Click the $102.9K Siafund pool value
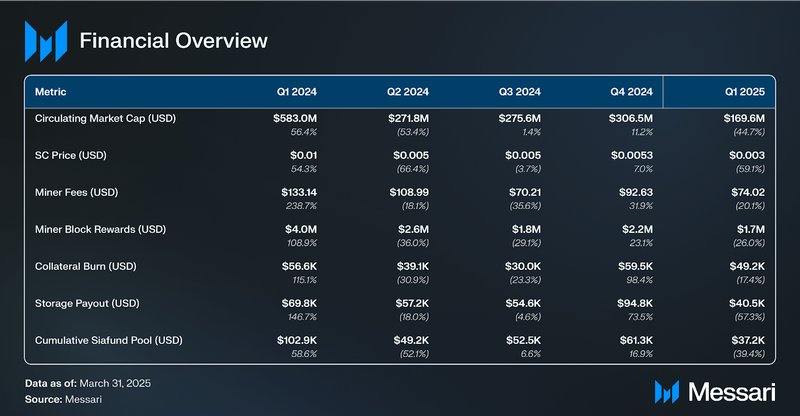The image size is (800, 416). coord(297,340)
